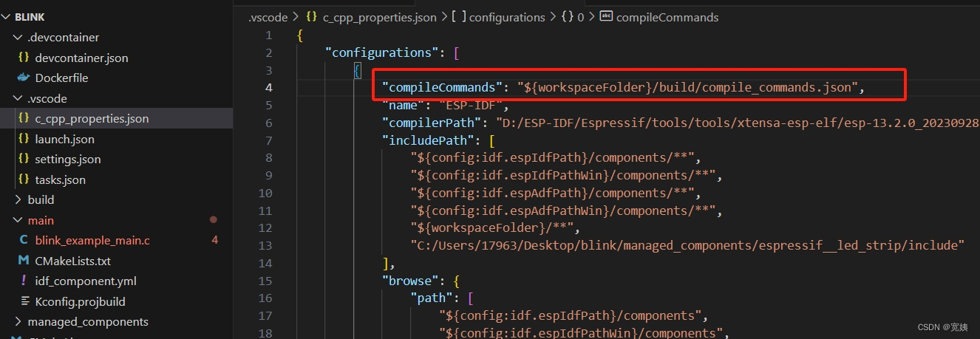Viewport: 980px width, 339px height.
Task: Click the configurations breadcrumb segment
Action: point(507,17)
